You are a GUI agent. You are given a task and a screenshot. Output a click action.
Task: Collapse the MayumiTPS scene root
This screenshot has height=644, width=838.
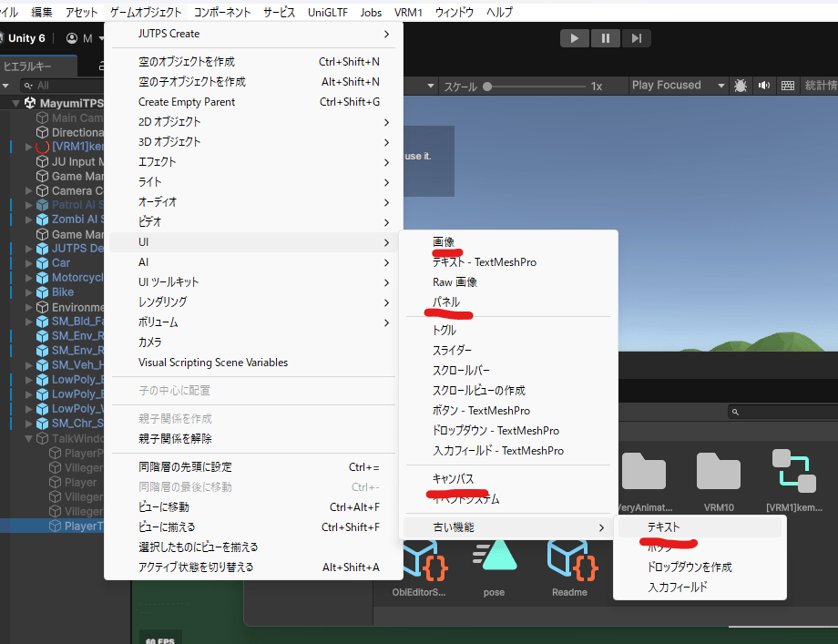point(17,103)
